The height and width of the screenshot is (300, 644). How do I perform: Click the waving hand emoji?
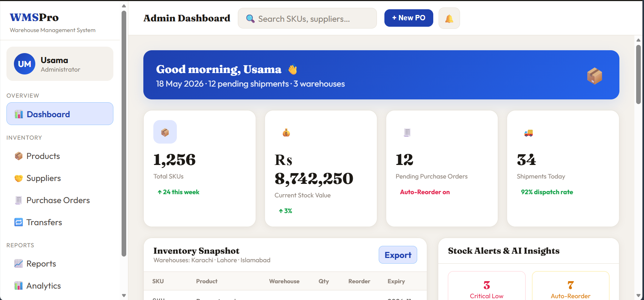click(x=292, y=69)
